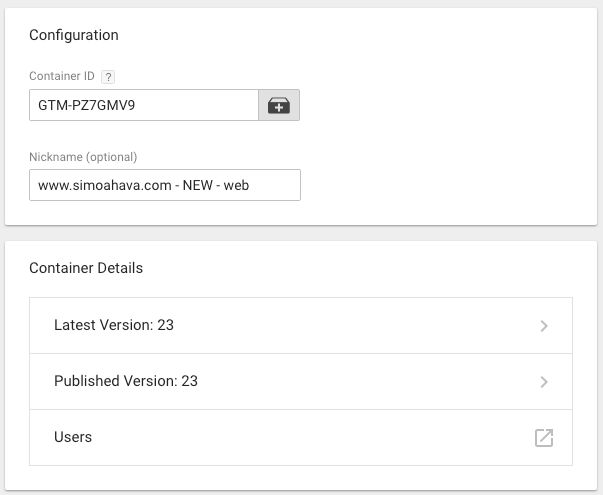Click the Configuration section heading
Viewport: 603px width, 495px height.
point(74,35)
